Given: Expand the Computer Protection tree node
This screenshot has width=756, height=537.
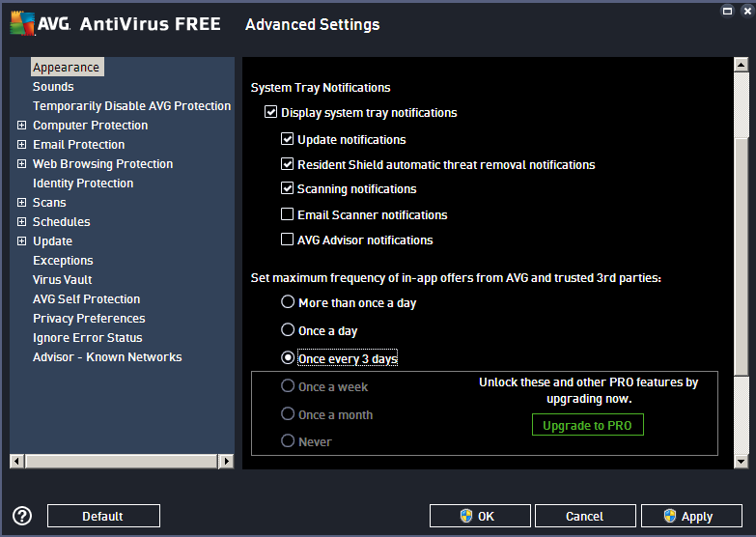Looking at the screenshot, I should coord(21,126).
